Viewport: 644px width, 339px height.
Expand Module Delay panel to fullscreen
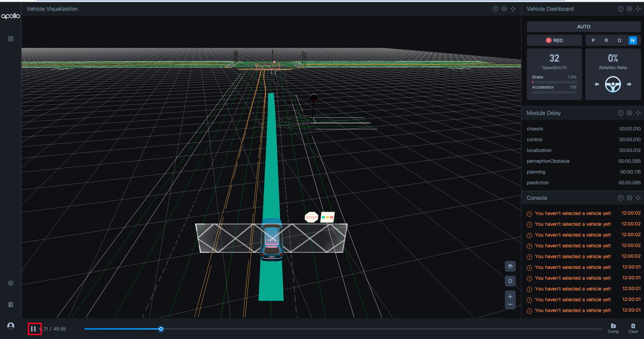coord(638,113)
